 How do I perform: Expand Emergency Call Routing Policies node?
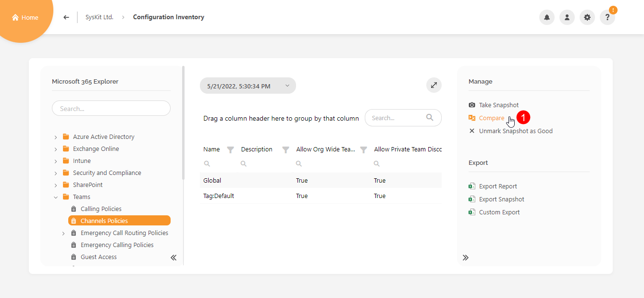(x=63, y=233)
